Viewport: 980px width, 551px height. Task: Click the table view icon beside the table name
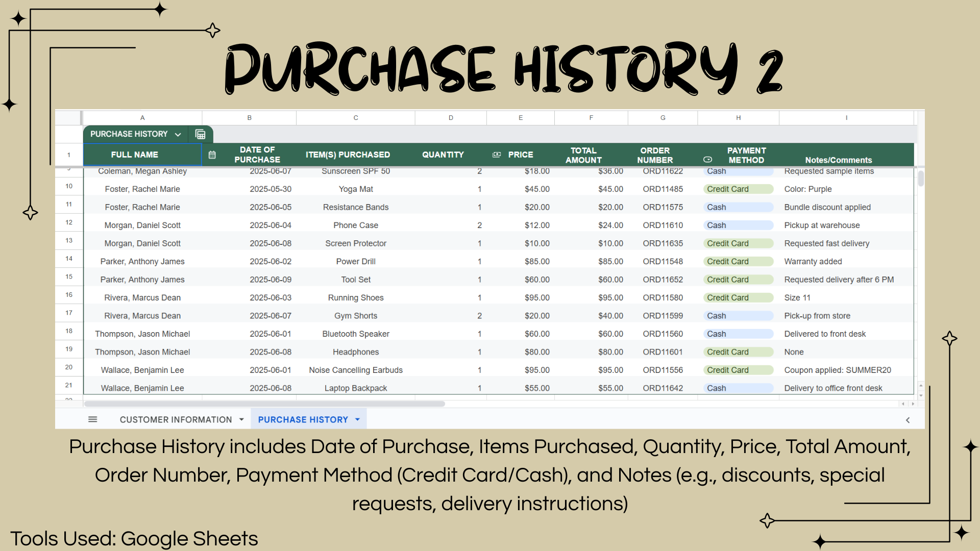(200, 134)
